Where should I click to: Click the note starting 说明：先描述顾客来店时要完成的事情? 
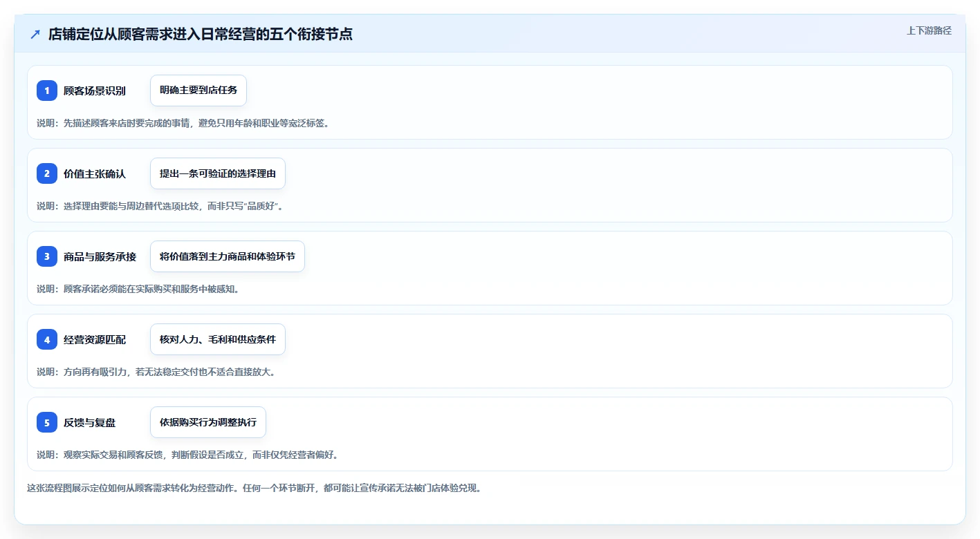click(x=183, y=123)
